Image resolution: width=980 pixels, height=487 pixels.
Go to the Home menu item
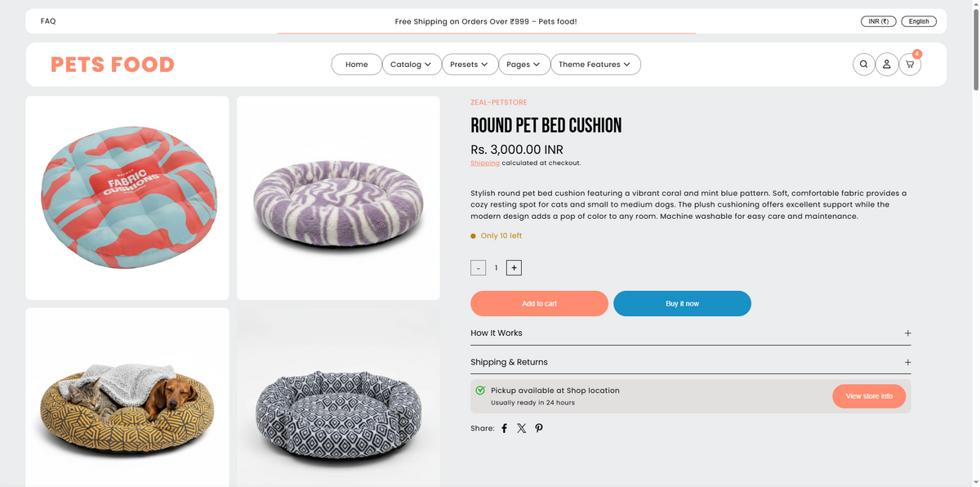click(357, 65)
